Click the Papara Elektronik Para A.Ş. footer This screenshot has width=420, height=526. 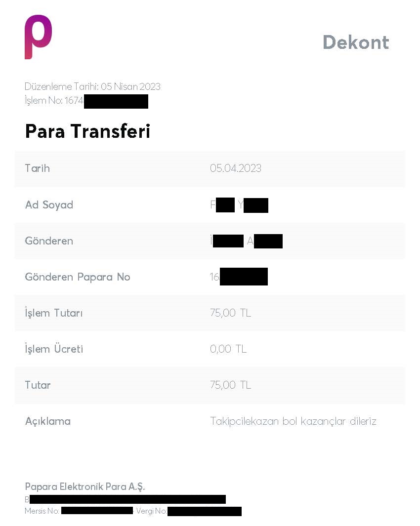(x=85, y=487)
